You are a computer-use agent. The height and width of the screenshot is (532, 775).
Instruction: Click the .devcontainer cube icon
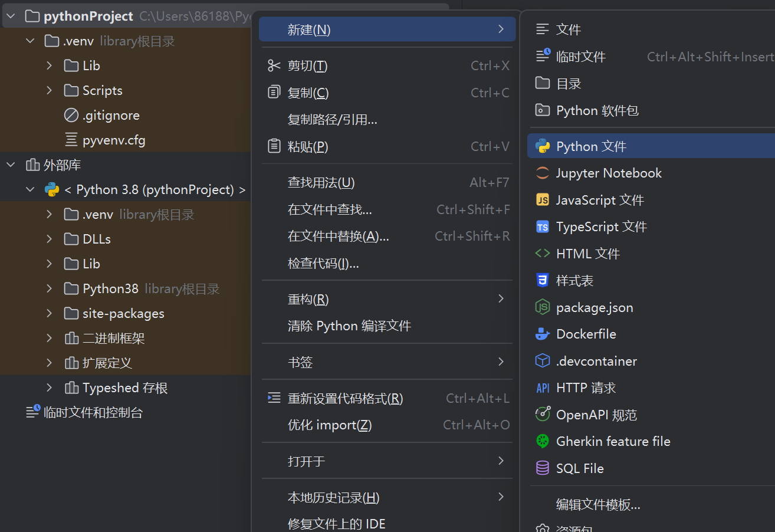pos(543,361)
